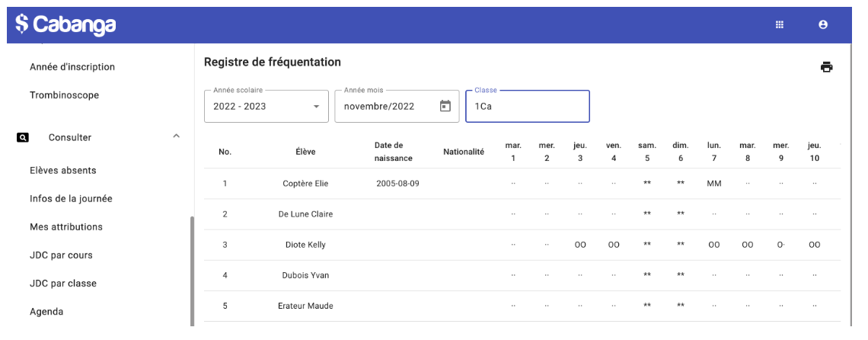
Task: Click student name Coptère Elie
Action: point(305,184)
